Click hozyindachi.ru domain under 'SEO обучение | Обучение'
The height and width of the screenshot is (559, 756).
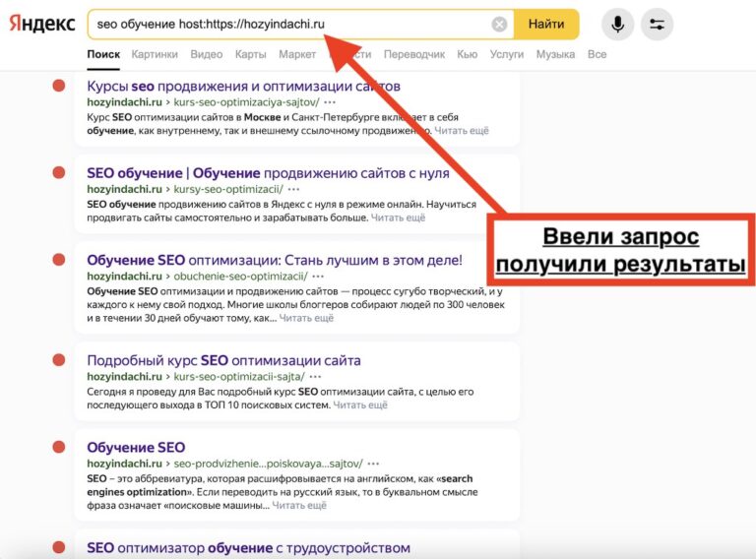coord(124,189)
